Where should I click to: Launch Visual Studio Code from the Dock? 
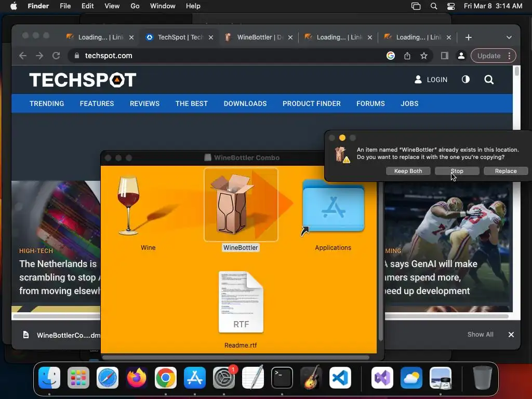coord(340,378)
